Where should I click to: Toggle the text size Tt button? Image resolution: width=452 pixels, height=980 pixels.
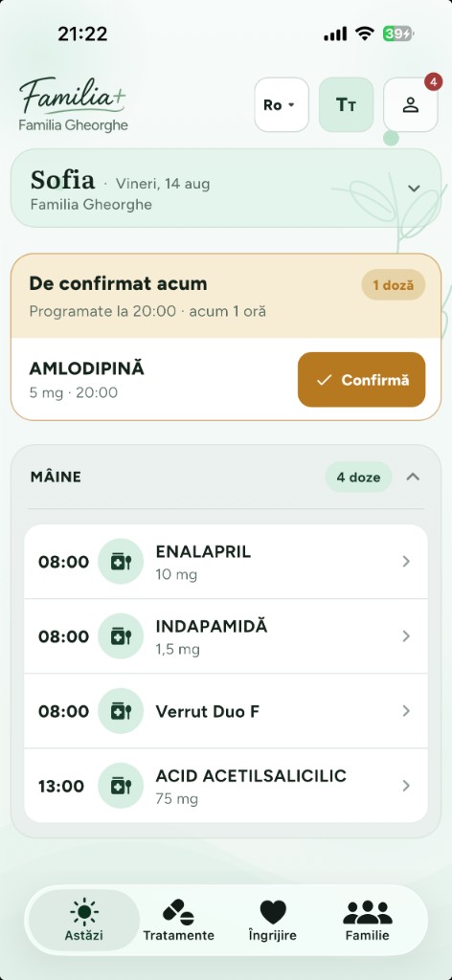pos(346,104)
